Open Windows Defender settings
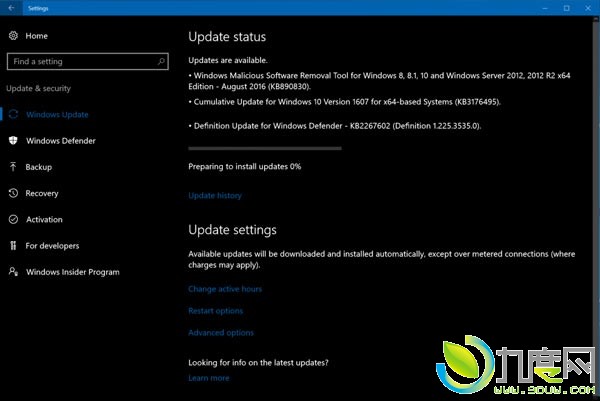The width and height of the screenshot is (600, 401). [61, 141]
